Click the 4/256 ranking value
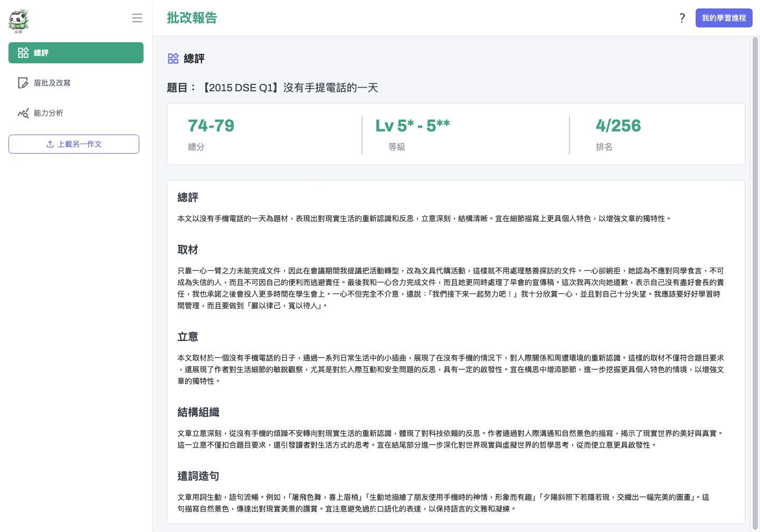 618,126
